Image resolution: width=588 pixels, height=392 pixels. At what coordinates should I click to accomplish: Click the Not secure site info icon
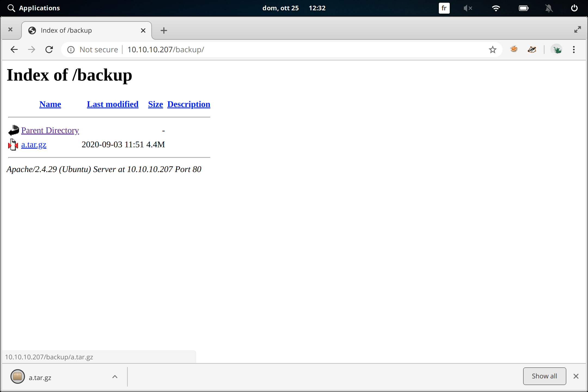coord(71,49)
